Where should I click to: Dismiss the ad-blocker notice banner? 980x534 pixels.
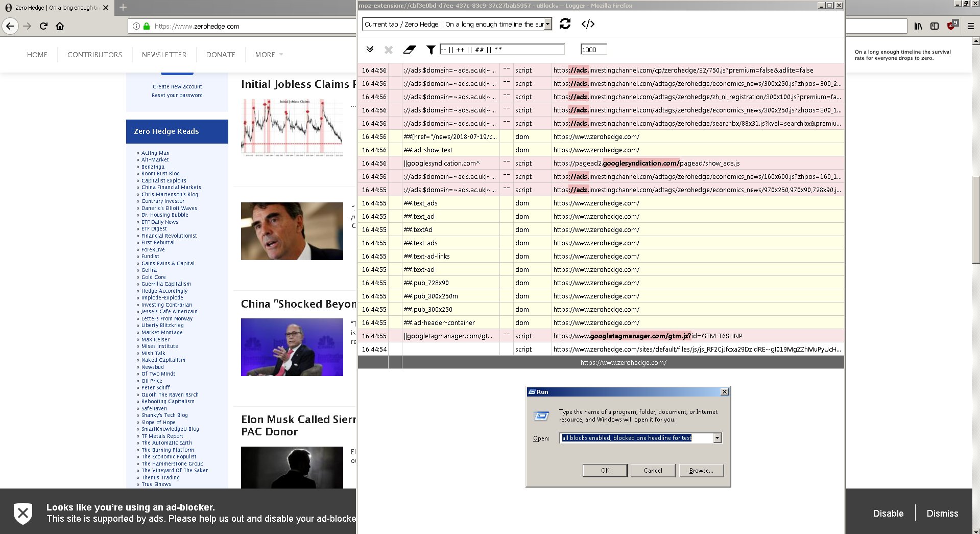coord(942,513)
